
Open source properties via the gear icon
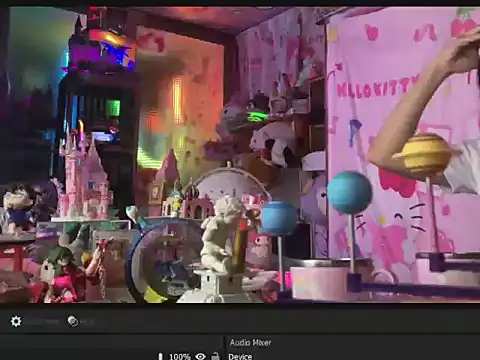[x=16, y=321]
